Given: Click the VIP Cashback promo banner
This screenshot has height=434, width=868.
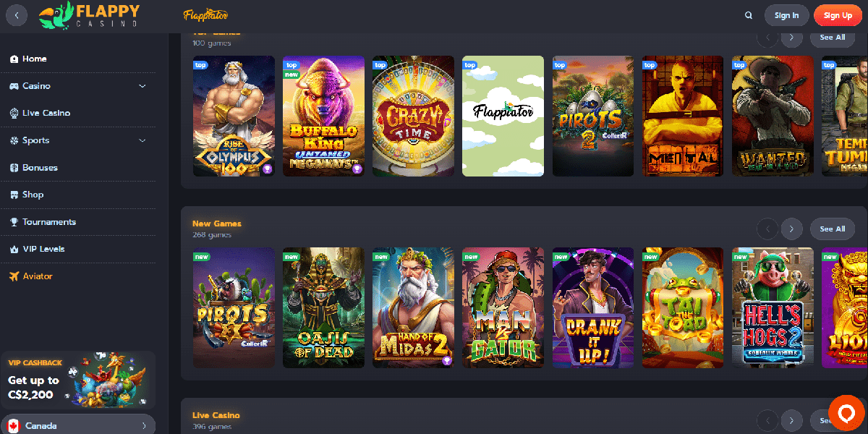Looking at the screenshot, I should (x=78, y=380).
